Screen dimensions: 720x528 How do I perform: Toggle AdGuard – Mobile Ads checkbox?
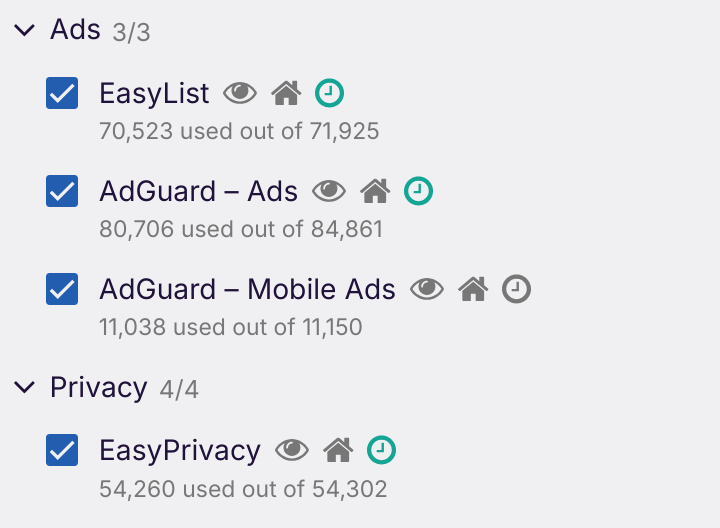[62, 289]
